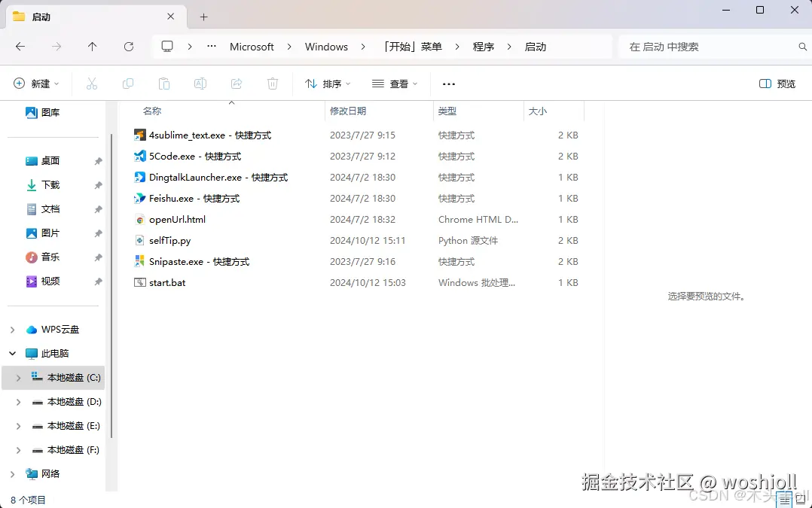Click the Share icon in the toolbar

click(237, 84)
